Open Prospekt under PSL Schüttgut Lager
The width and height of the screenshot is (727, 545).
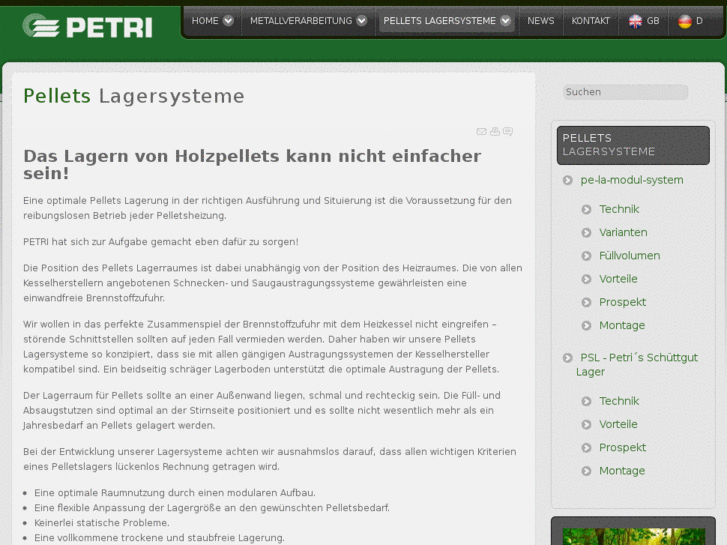622,447
